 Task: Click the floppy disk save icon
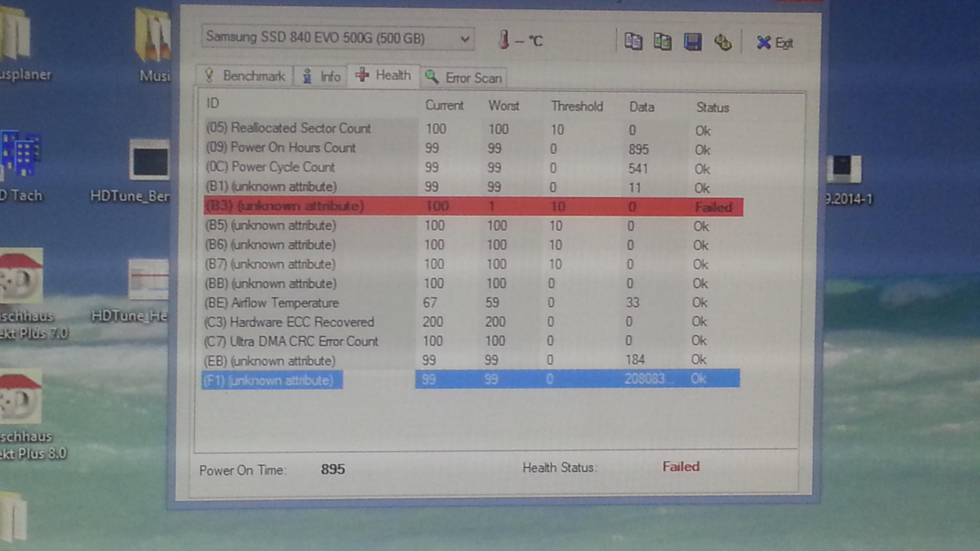click(x=692, y=42)
